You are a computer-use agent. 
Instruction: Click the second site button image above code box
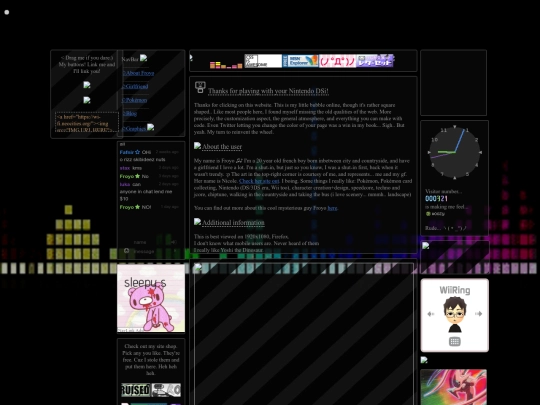pos(87,100)
